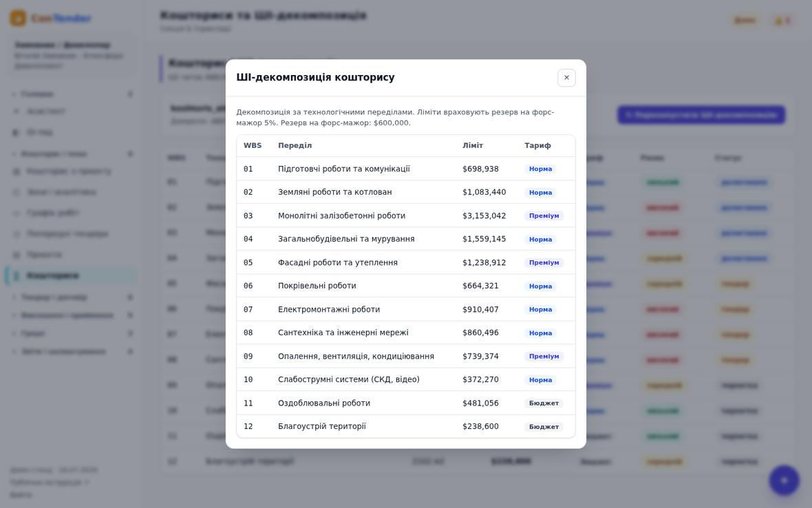Click WBS code 12 in the table

click(248, 426)
